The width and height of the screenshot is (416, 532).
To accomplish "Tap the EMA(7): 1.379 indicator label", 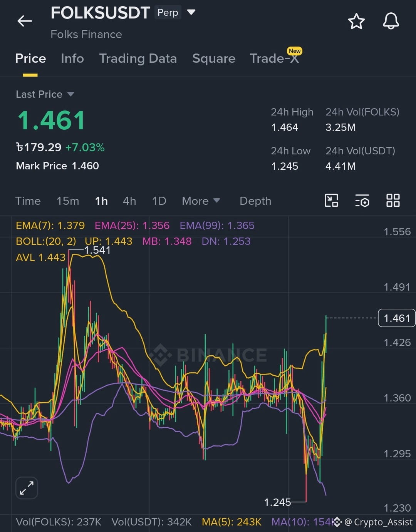I will coord(50,226).
